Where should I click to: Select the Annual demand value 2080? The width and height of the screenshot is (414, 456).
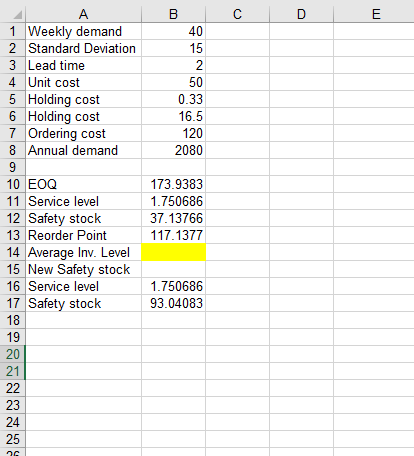pos(173,150)
